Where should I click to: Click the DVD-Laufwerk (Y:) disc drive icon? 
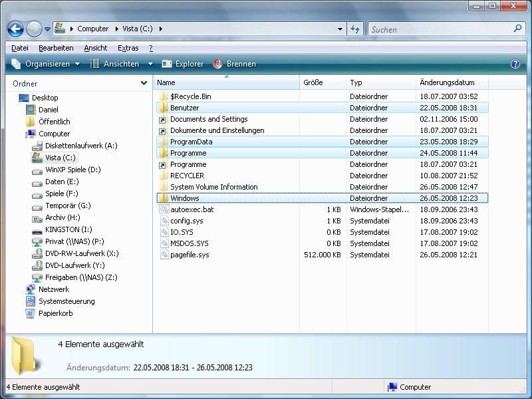click(x=37, y=265)
